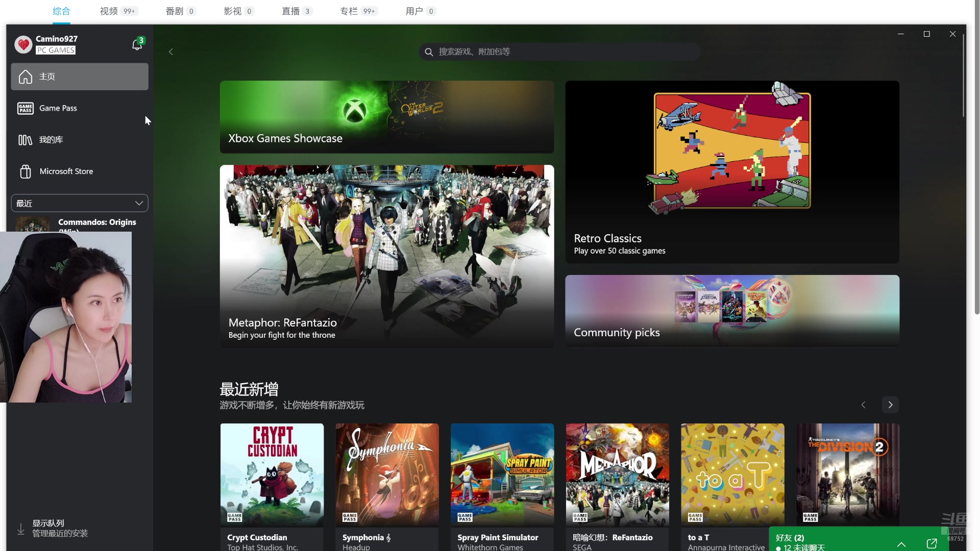The image size is (980, 551).
Task: Switch to the 番剧 tab
Action: pyautogui.click(x=181, y=11)
